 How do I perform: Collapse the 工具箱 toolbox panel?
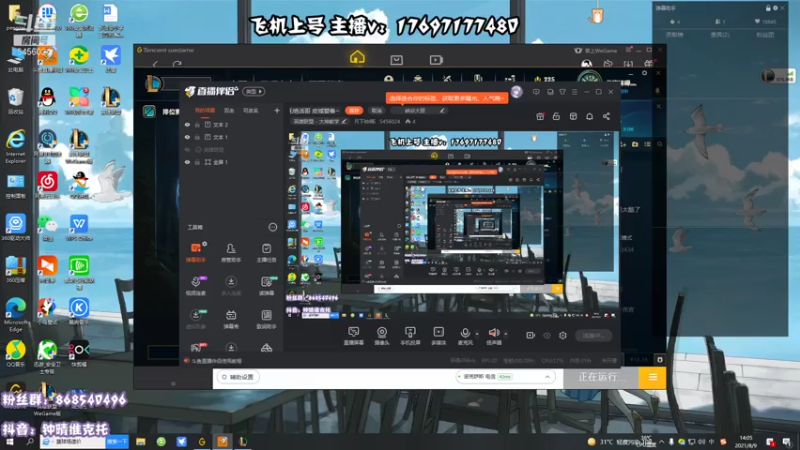[272, 227]
